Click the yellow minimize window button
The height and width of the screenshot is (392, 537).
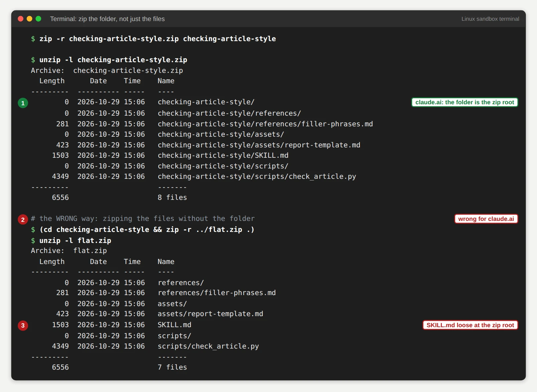[29, 19]
